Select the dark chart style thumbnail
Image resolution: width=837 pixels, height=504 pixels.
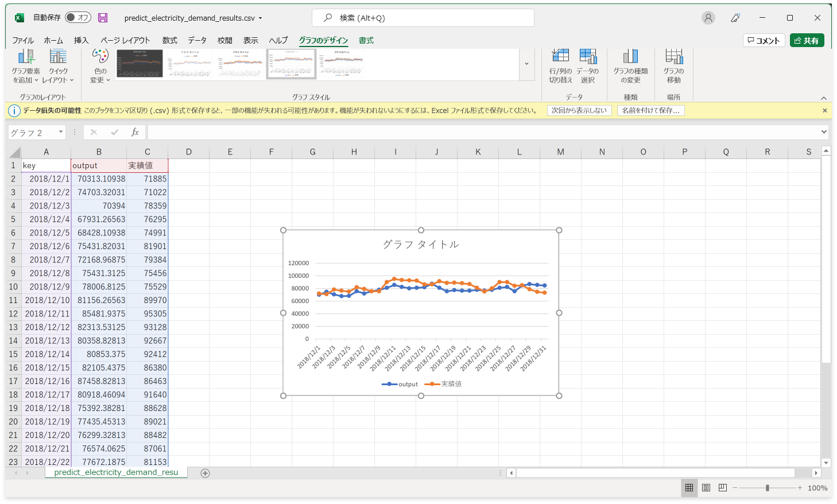(x=139, y=63)
